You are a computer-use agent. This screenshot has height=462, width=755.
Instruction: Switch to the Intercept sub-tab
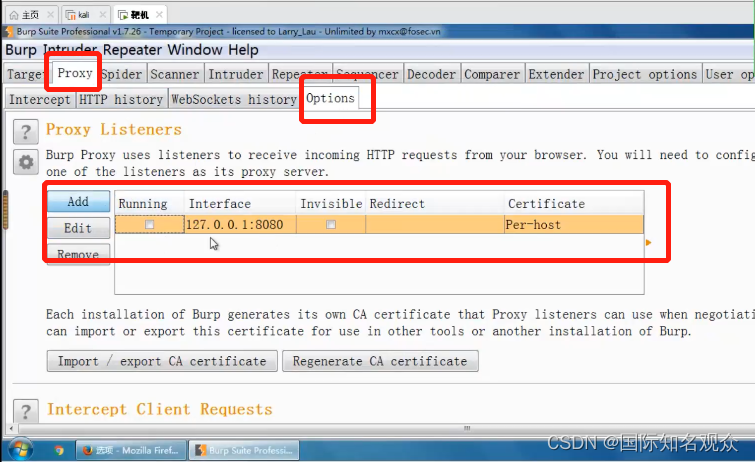click(x=39, y=99)
